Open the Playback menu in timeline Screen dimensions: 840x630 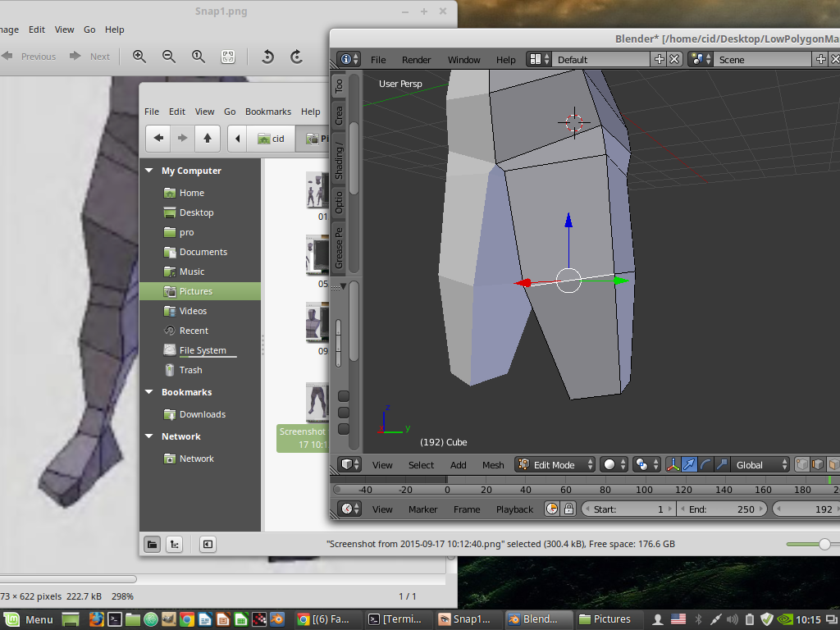tap(515, 509)
